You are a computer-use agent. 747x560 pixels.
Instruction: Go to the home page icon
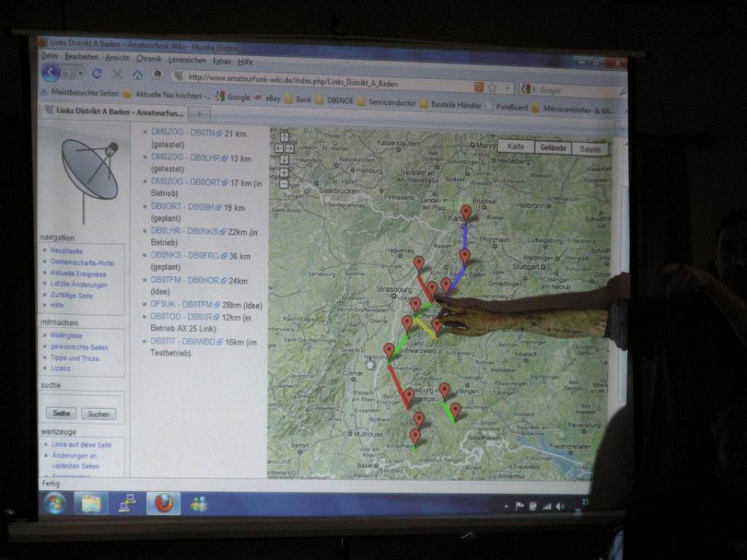137,75
